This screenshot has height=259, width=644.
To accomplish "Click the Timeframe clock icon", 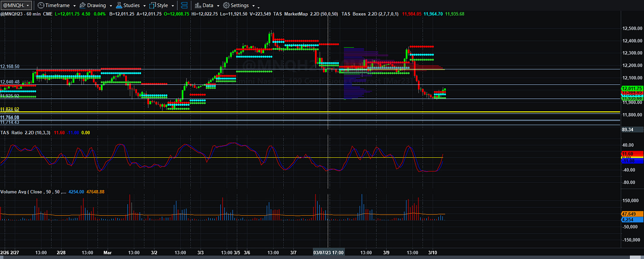I will point(41,5).
